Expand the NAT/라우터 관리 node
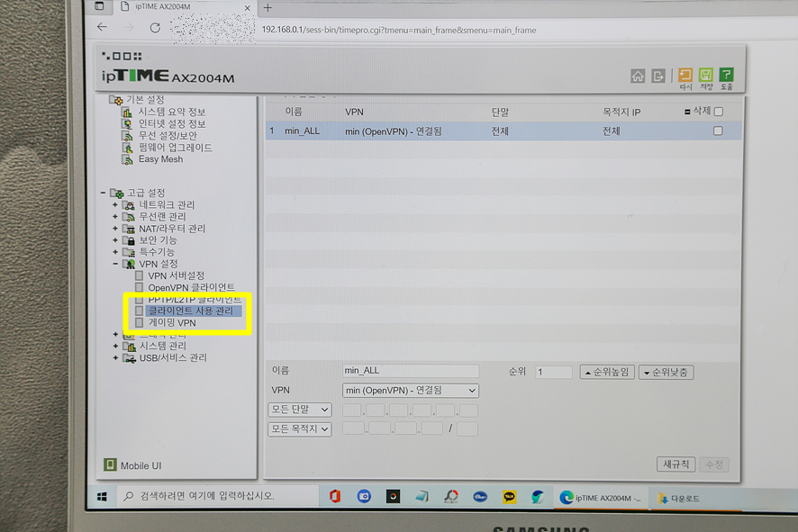 (115, 229)
